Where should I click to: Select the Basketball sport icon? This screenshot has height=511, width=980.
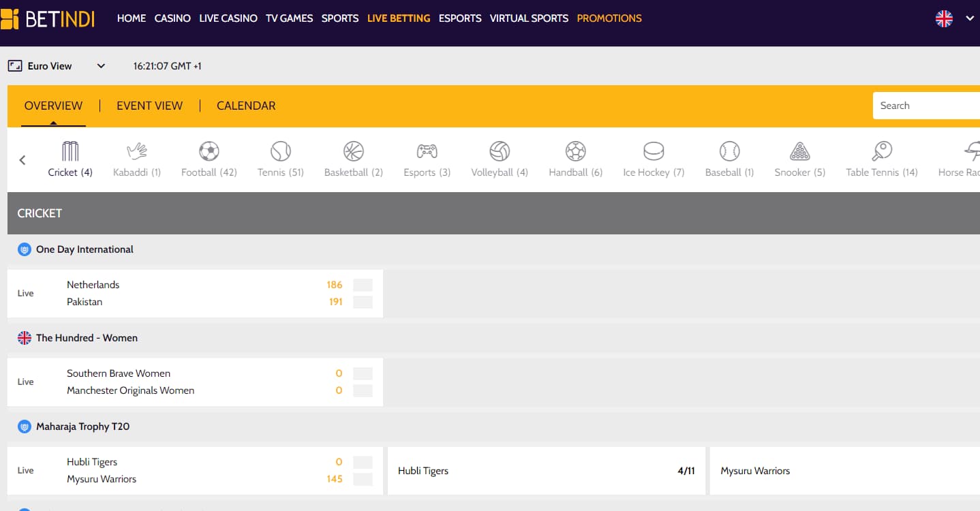(x=354, y=151)
